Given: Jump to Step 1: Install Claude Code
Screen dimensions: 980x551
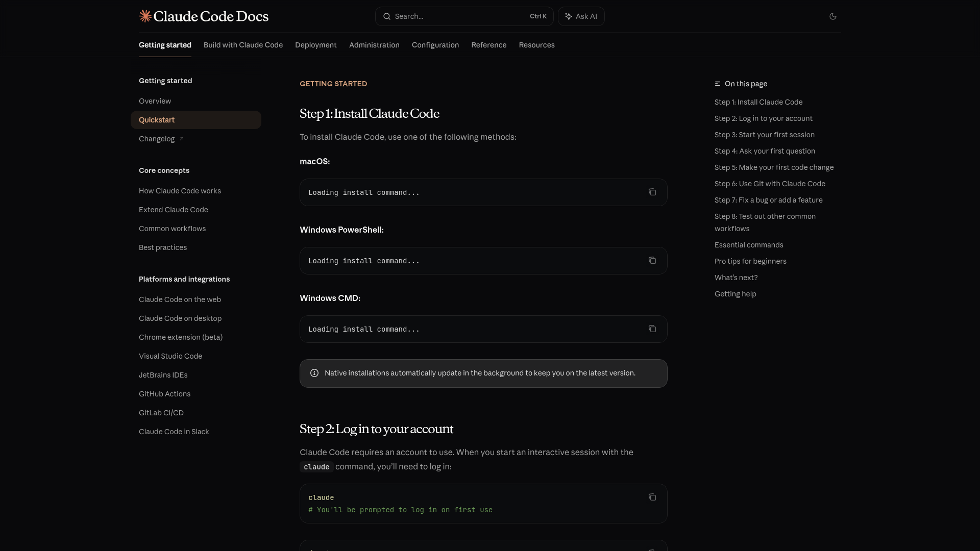Looking at the screenshot, I should coord(758,102).
